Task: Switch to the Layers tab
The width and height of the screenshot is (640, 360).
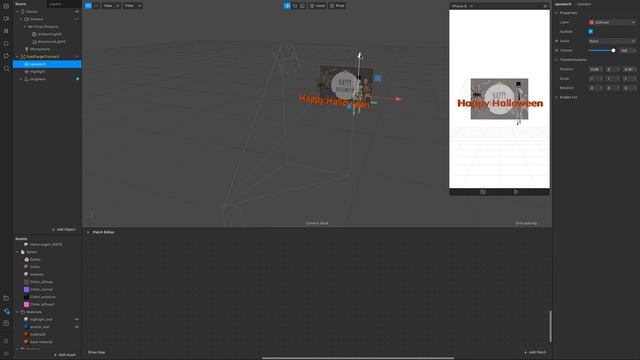Action: click(x=56, y=4)
